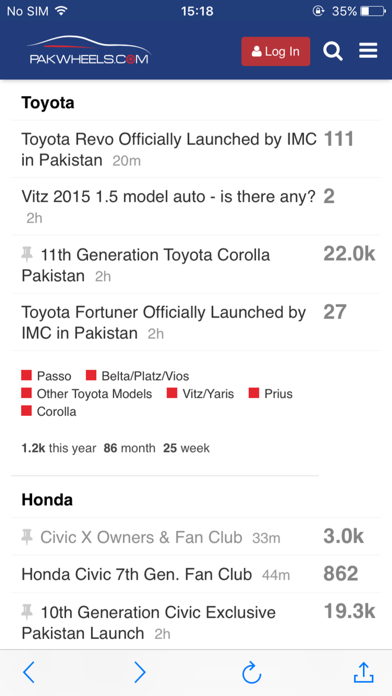
Task: Open the Honda Civic 7th Gen. Fan Club topic
Action: coord(137,574)
